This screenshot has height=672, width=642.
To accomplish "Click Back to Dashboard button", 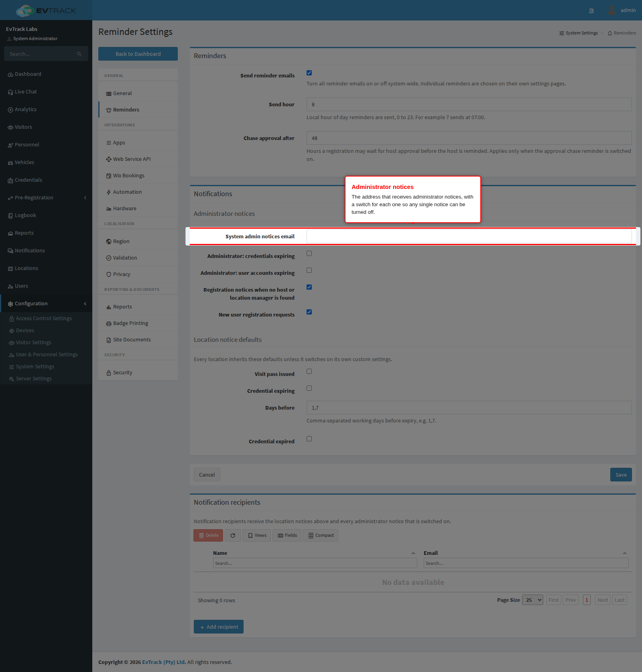I will (x=138, y=54).
